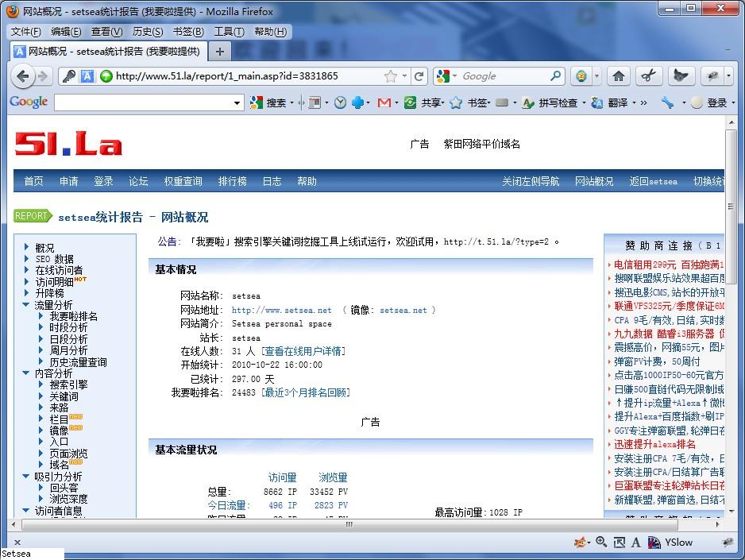Open the 书签(B) menu
Screen dimensions: 745x560
pos(188,32)
